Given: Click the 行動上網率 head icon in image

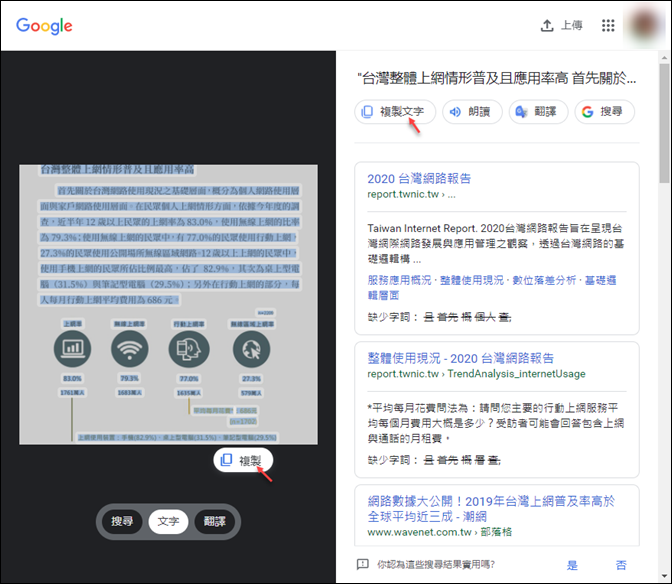Looking at the screenshot, I should 189,349.
